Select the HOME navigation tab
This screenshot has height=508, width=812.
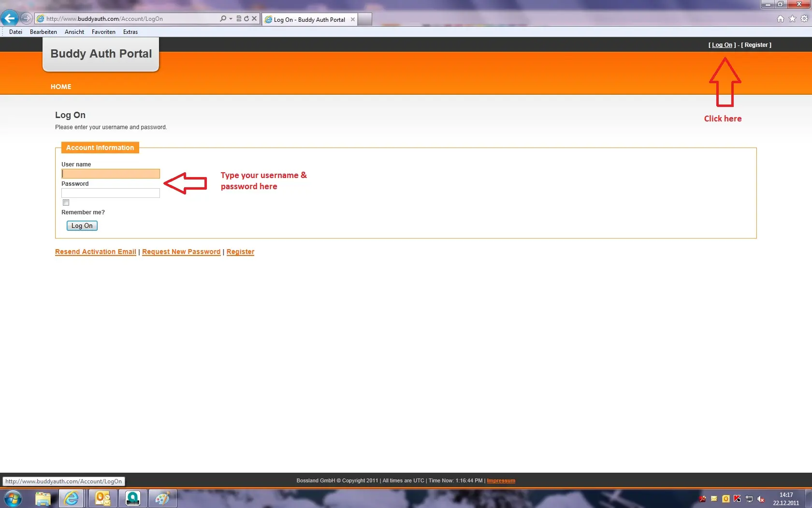click(61, 87)
